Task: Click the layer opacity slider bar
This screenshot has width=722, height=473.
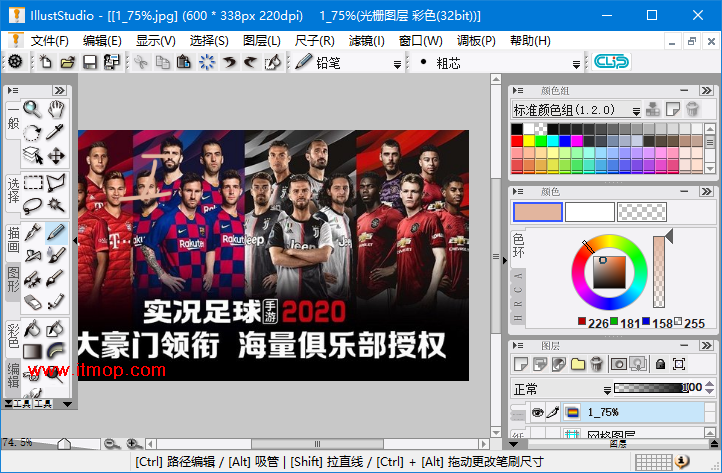Action: coord(650,388)
